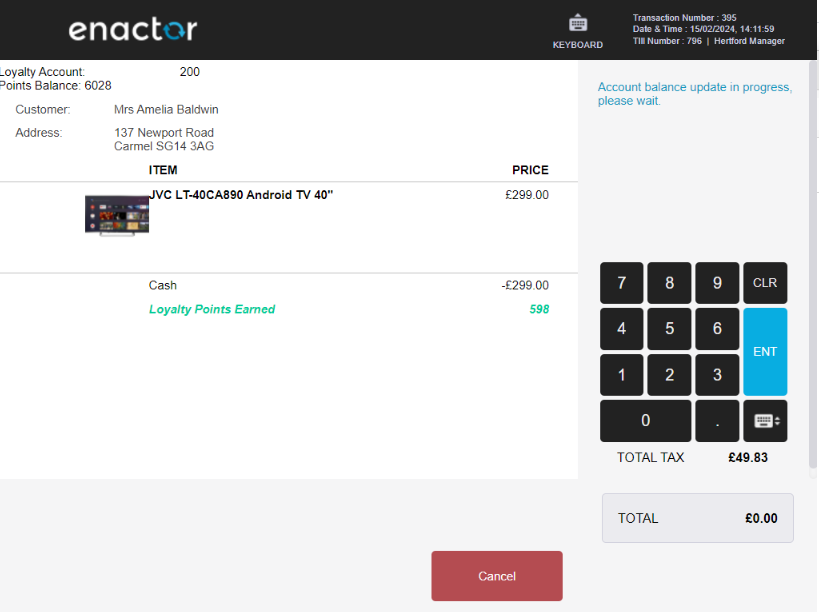The height and width of the screenshot is (612, 819).
Task: Cancel the account balance update
Action: 497,576
